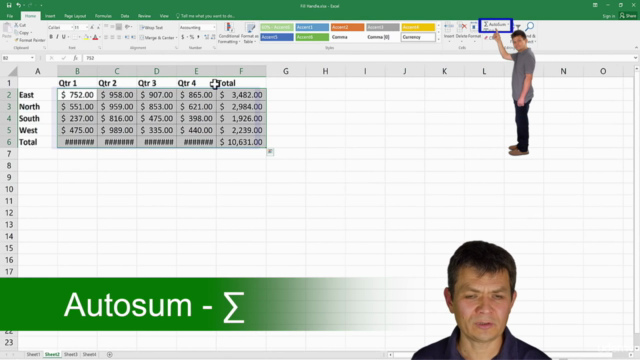
Task: Click the Insert Function fx icon
Action: pyautogui.click(x=76, y=58)
